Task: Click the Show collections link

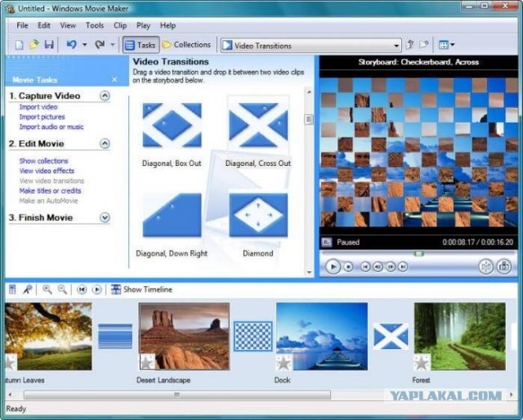Action: point(43,161)
